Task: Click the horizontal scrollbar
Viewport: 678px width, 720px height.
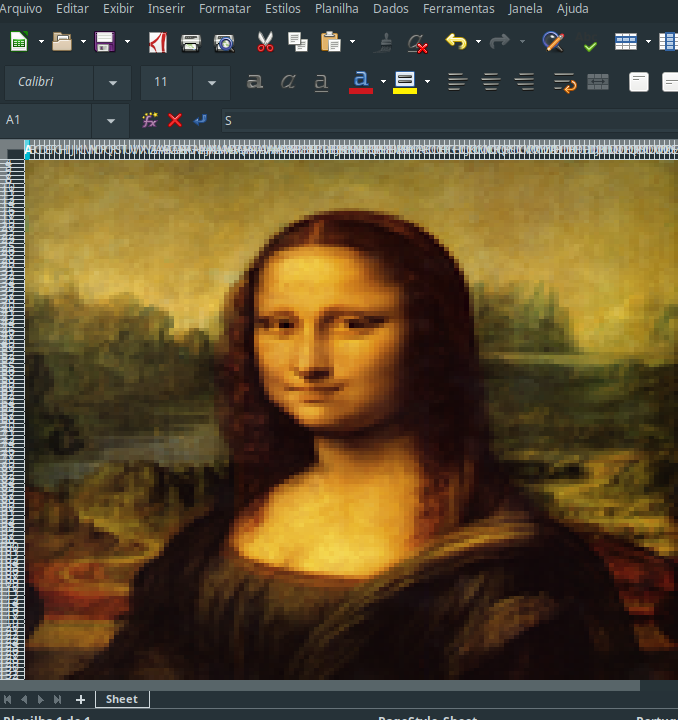Action: click(x=320, y=685)
